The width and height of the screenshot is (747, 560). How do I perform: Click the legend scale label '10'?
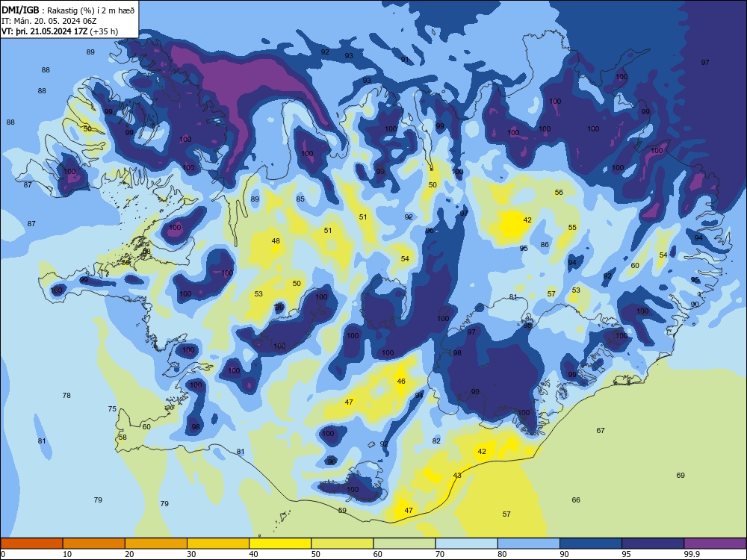pyautogui.click(x=67, y=554)
